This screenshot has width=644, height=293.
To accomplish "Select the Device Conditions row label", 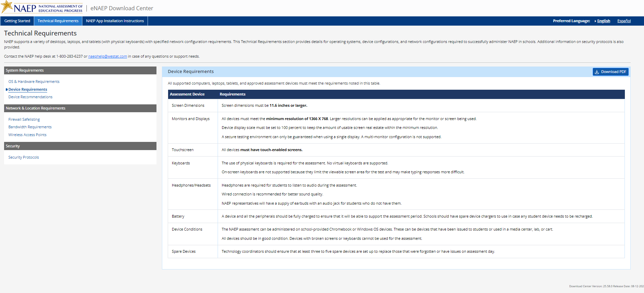I will (187, 229).
